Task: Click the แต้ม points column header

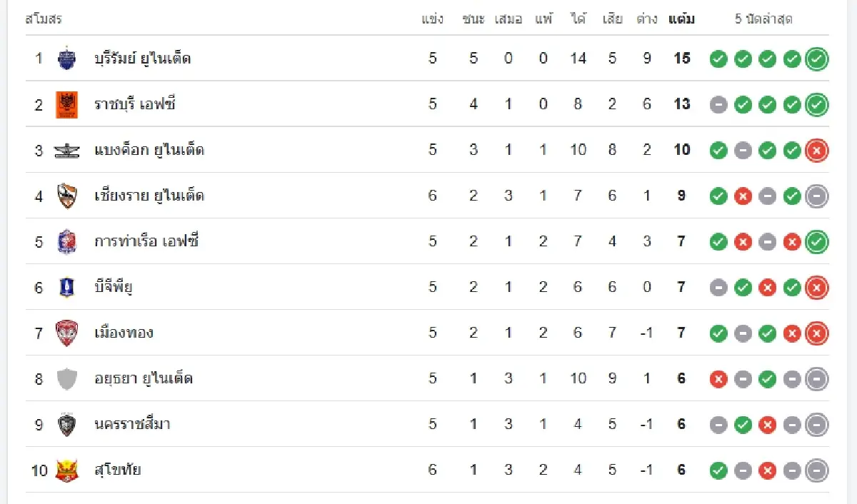Action: [x=681, y=19]
